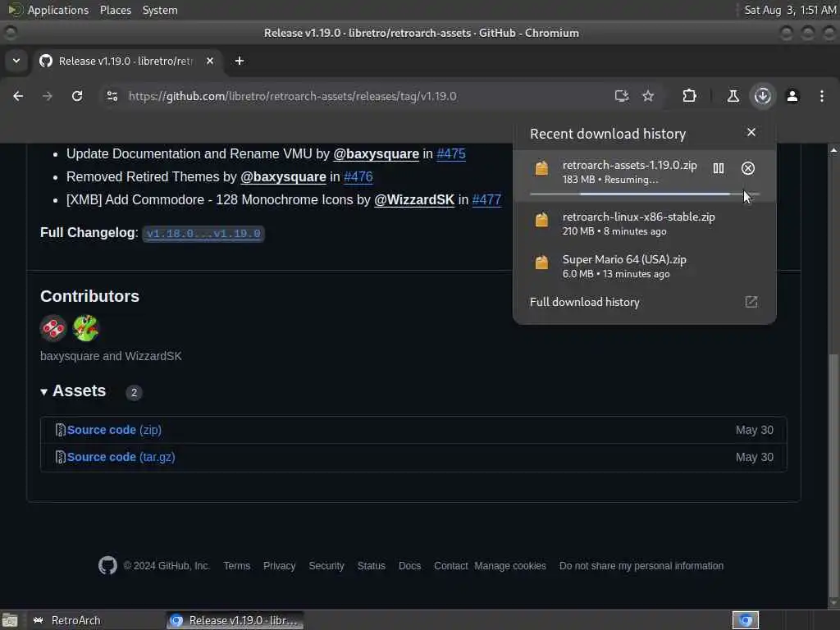Open the Places menu
Viewport: 840px width, 630px height.
coord(116,10)
